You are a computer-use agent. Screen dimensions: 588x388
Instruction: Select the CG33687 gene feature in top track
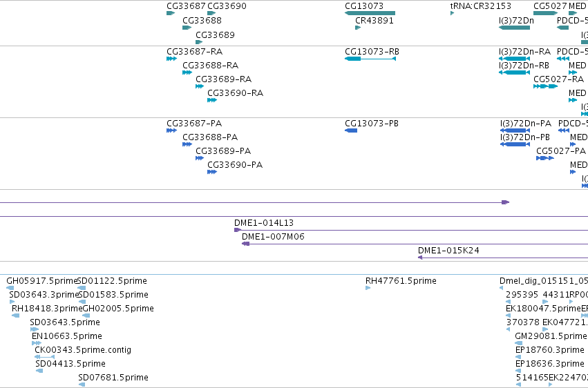[171, 13]
